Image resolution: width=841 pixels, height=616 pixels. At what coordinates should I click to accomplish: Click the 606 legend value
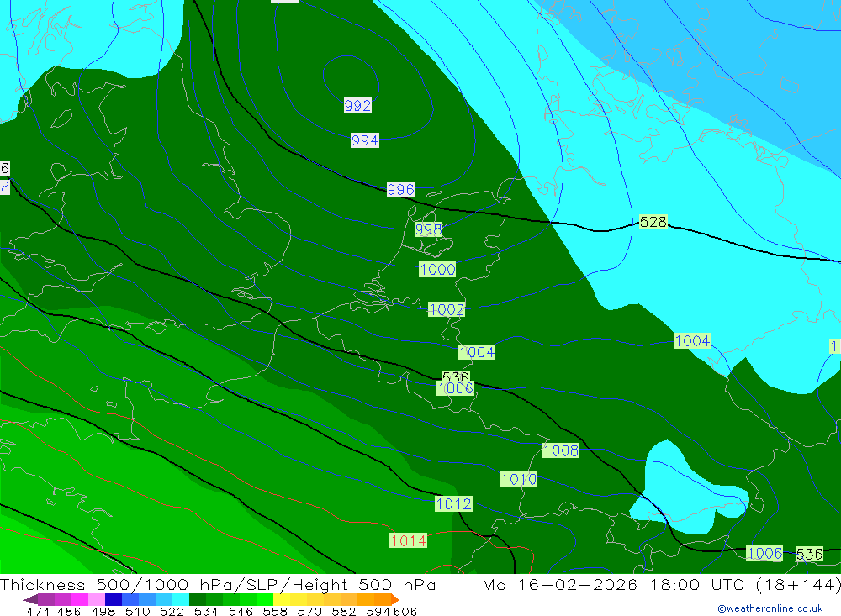(x=405, y=612)
